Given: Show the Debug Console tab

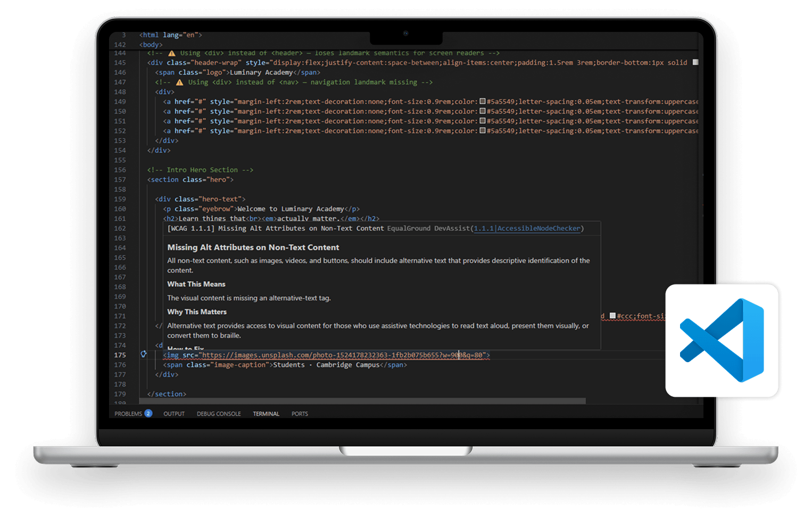Looking at the screenshot, I should tap(219, 414).
